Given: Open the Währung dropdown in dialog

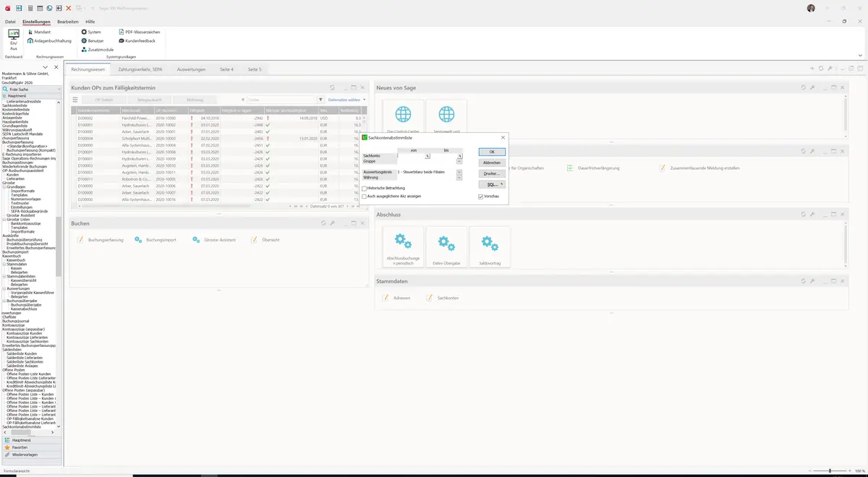Looking at the screenshot, I should pyautogui.click(x=459, y=178).
